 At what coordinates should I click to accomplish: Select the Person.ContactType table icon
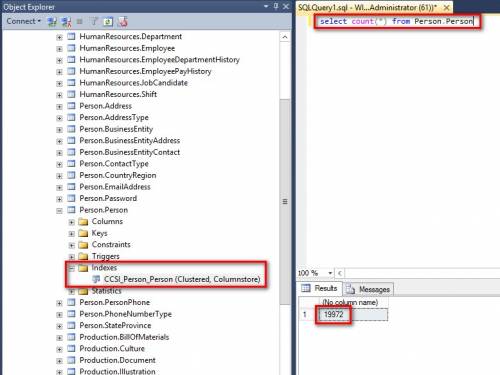click(71, 164)
